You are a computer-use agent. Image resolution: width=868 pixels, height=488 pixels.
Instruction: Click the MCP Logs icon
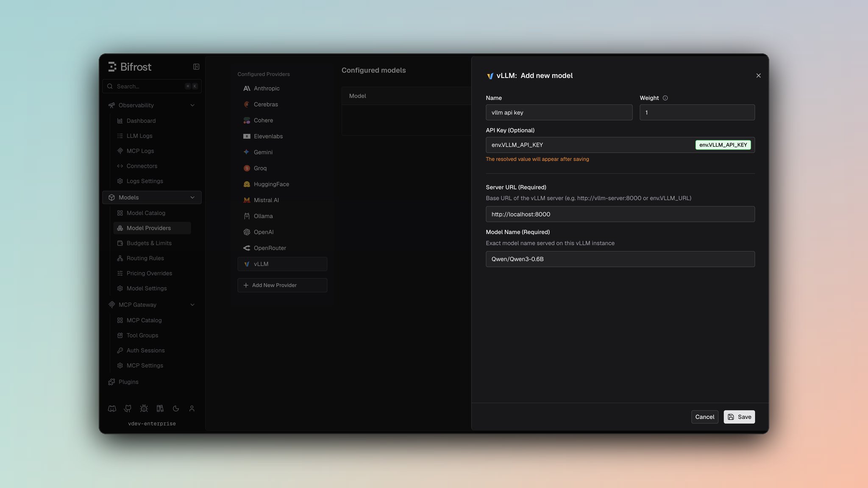[120, 151]
